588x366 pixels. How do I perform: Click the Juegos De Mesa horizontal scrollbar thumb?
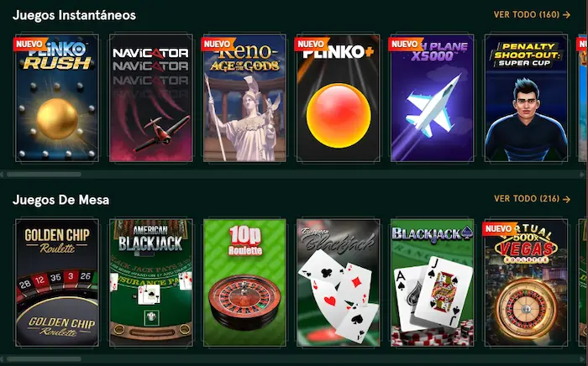tap(44, 359)
